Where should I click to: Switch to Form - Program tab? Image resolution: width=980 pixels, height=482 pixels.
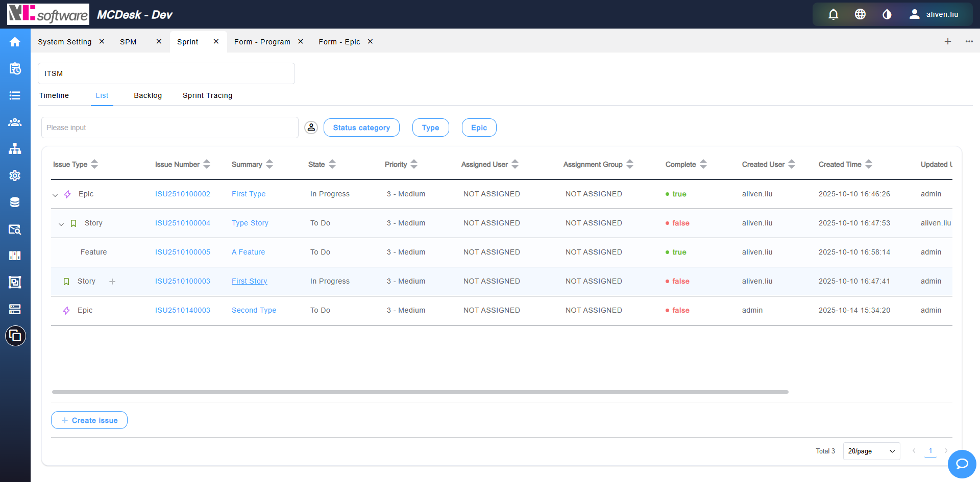coord(262,42)
